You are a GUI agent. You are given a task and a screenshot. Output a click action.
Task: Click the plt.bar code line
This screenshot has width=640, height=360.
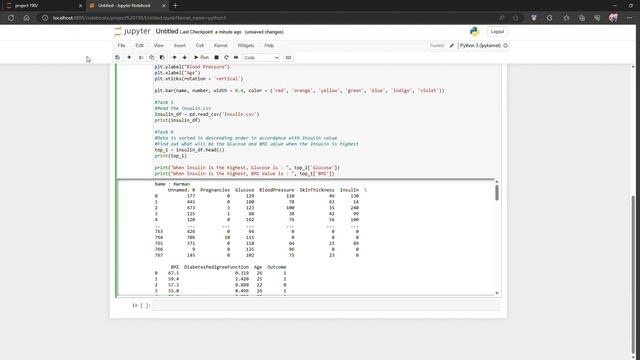(299, 91)
